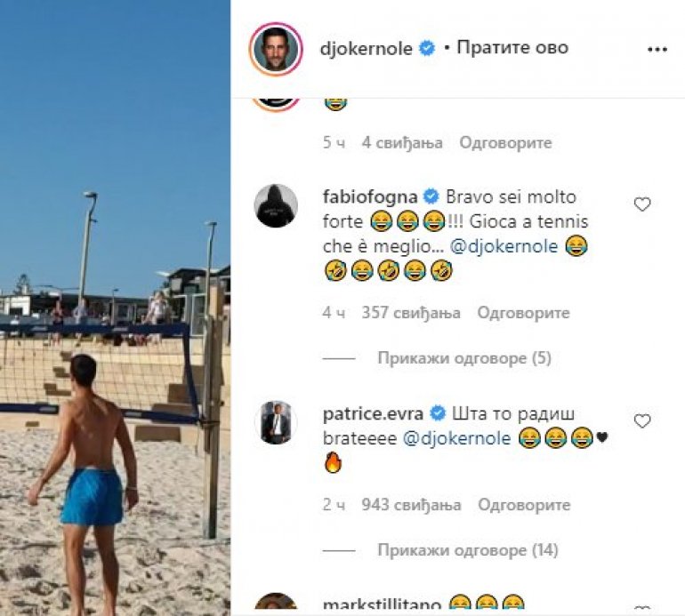The image size is (685, 616).
Task: Open @djokernole mention in patrice.evra's comment
Action: pyautogui.click(x=456, y=438)
